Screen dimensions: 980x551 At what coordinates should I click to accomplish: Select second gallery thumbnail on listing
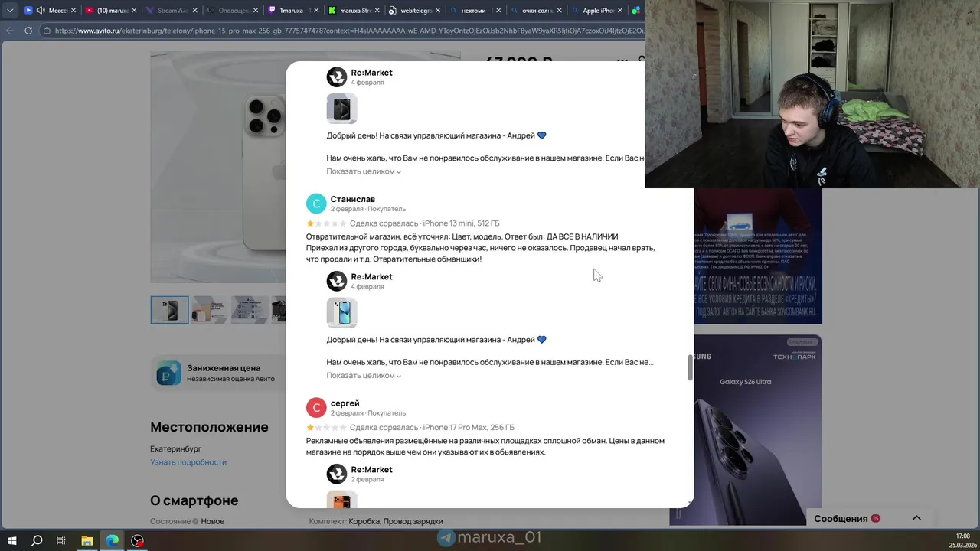pyautogui.click(x=209, y=310)
